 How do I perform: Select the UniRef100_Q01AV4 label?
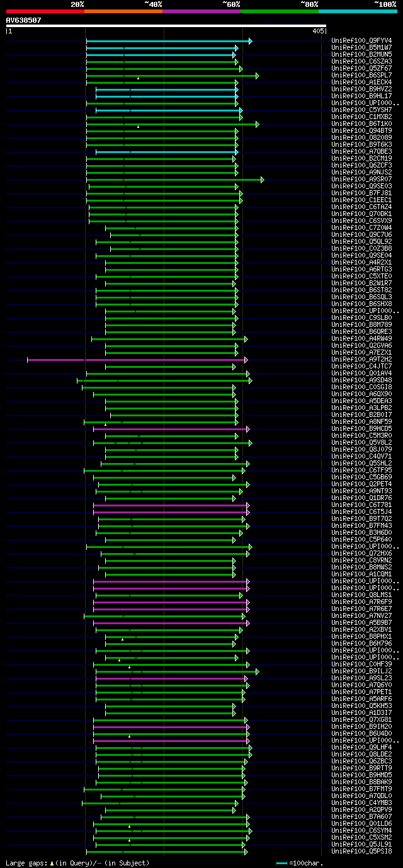pyautogui.click(x=361, y=374)
